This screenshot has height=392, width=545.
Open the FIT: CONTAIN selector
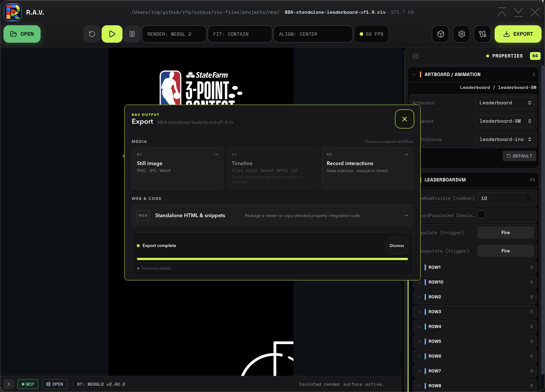click(x=240, y=34)
